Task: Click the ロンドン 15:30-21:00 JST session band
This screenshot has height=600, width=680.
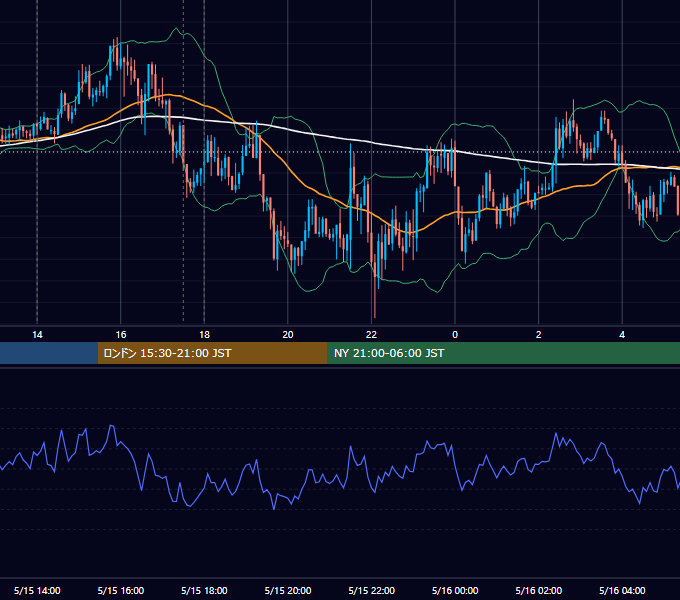Action: (212, 353)
